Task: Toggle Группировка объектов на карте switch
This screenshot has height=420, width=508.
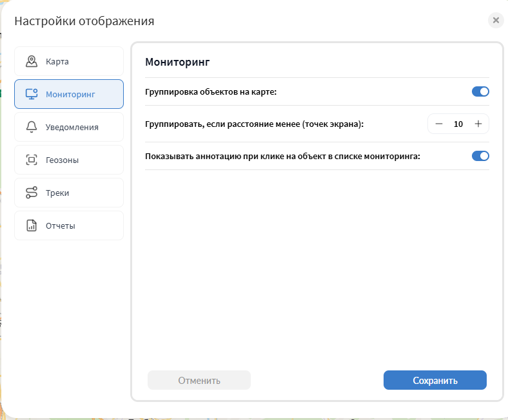Action: point(480,91)
